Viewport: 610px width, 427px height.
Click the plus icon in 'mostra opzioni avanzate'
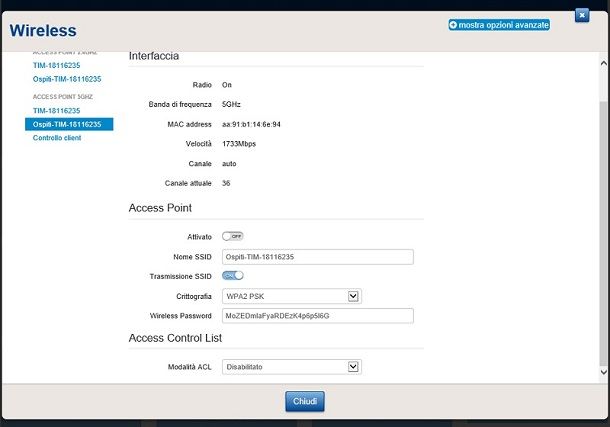pos(453,25)
